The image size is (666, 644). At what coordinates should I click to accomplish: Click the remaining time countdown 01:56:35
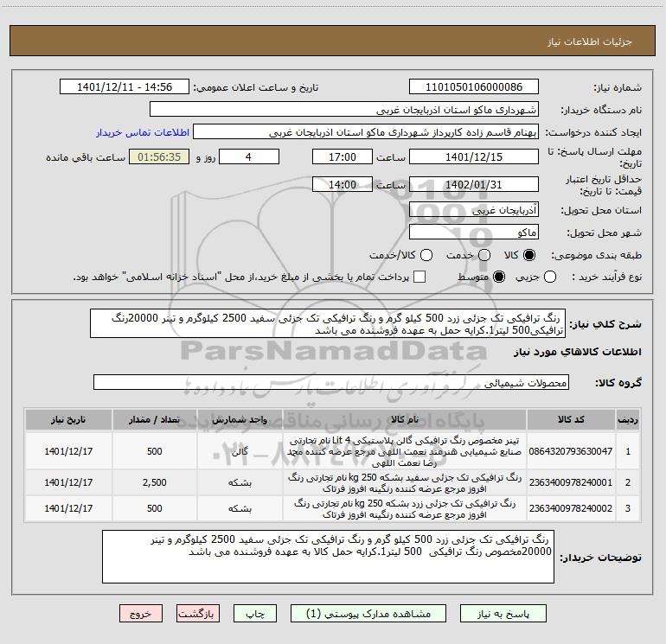(x=159, y=156)
